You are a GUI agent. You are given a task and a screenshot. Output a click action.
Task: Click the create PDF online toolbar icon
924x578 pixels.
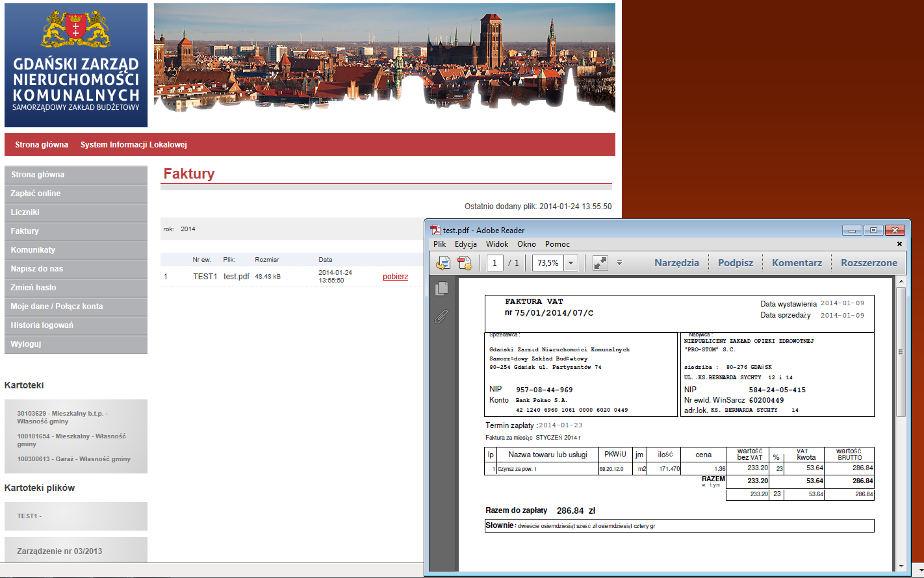(x=464, y=262)
